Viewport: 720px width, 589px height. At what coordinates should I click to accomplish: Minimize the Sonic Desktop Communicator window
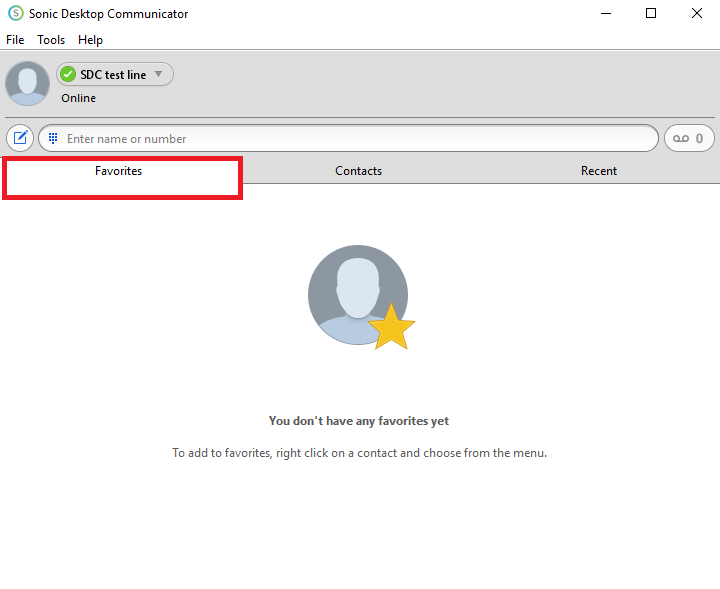tap(606, 13)
